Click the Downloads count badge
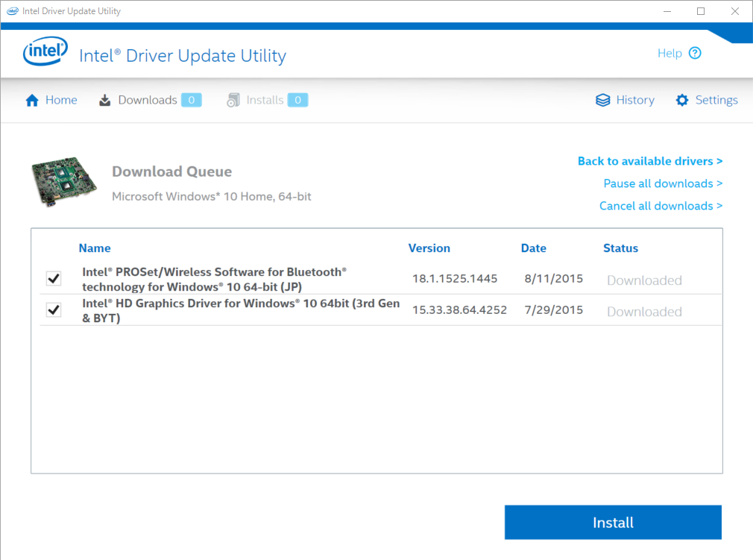Screen dimensions: 753x560 click(x=192, y=100)
